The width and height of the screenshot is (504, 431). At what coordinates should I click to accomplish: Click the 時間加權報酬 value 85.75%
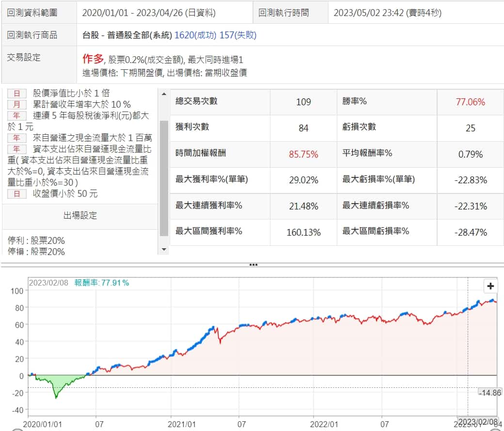[x=303, y=155]
